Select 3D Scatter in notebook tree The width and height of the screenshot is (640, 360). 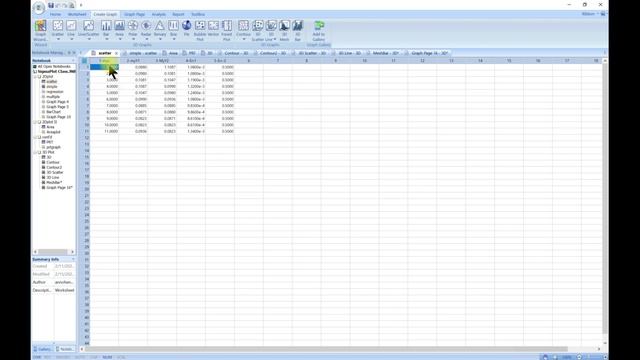(55, 172)
